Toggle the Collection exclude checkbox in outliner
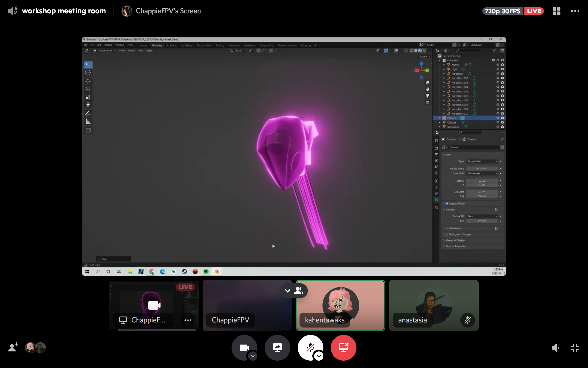 coord(493,60)
